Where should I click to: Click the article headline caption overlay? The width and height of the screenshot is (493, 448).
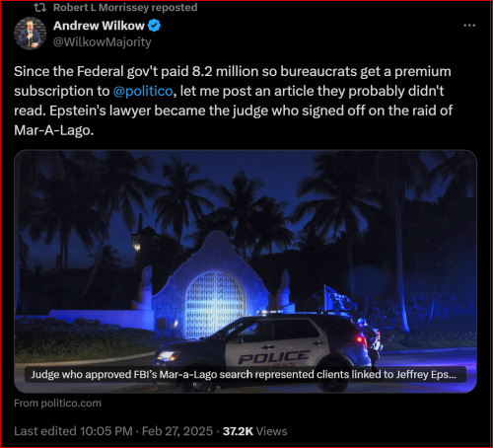[245, 374]
